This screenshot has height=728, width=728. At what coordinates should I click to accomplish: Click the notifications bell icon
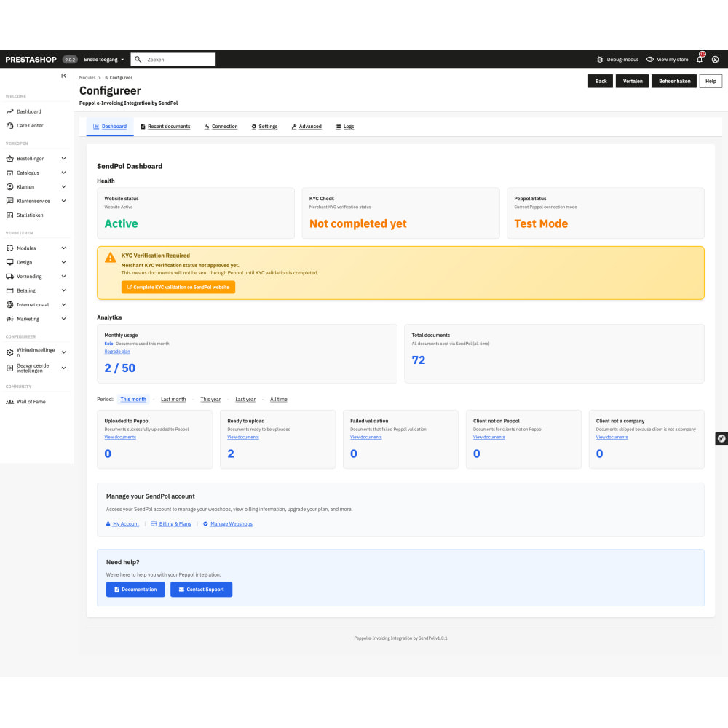tap(700, 59)
